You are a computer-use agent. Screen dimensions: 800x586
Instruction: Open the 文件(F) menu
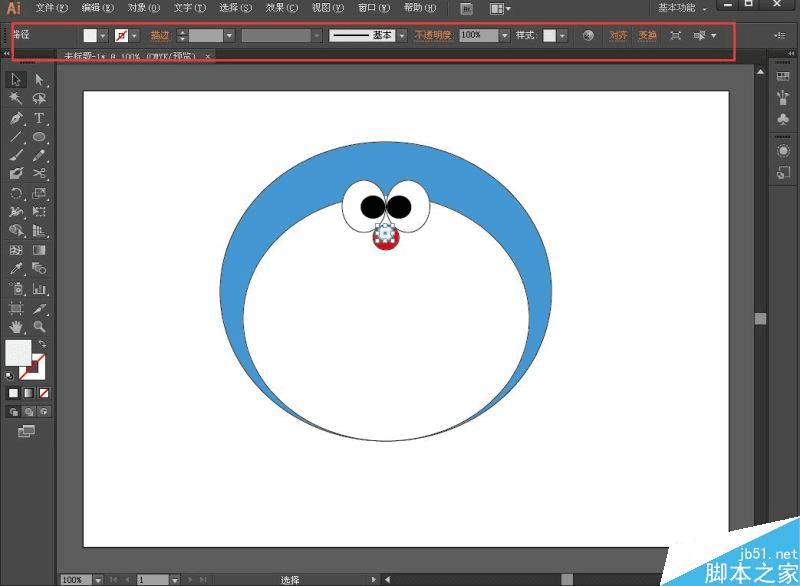coord(52,8)
